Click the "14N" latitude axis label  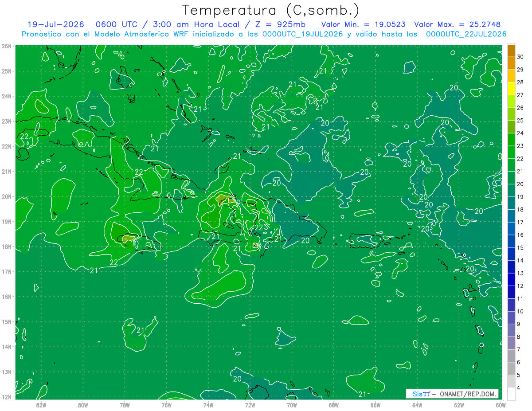[7, 347]
